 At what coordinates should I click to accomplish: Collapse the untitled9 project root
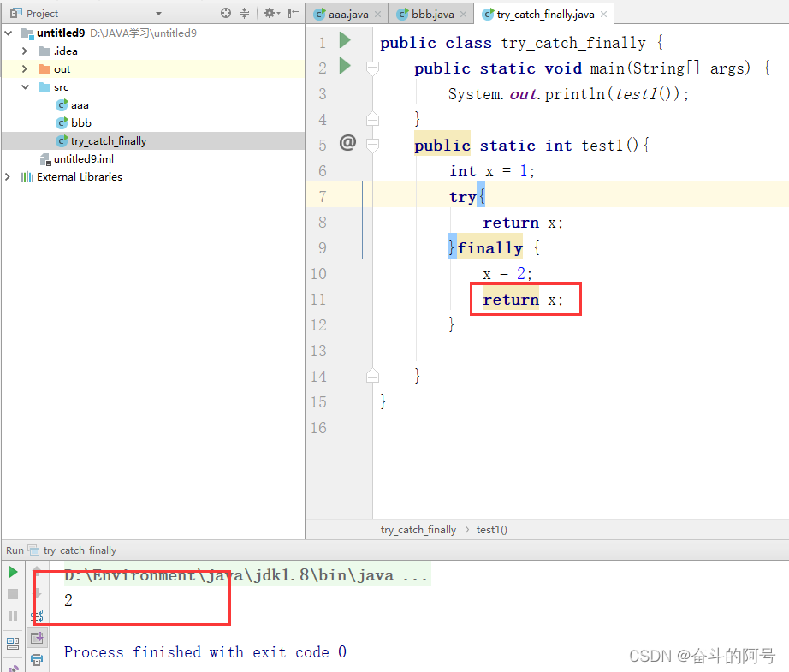[9, 33]
